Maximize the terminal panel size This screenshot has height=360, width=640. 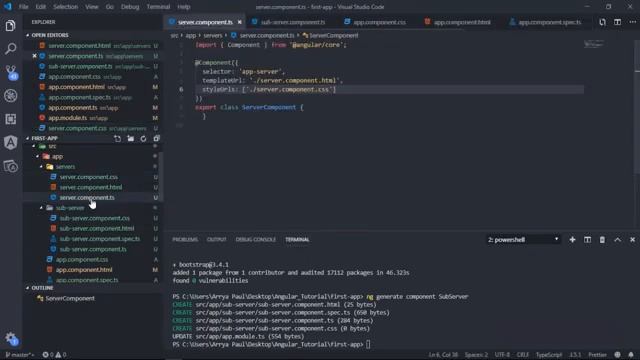coord(618,240)
